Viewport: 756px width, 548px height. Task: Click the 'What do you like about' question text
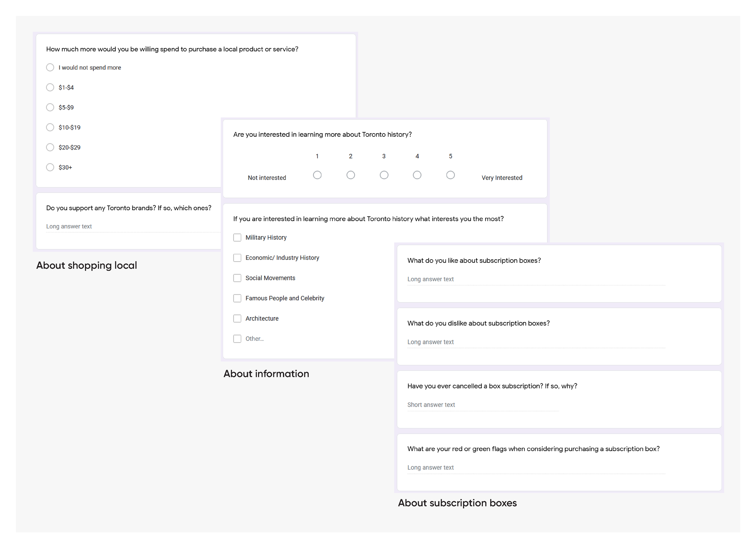(474, 261)
